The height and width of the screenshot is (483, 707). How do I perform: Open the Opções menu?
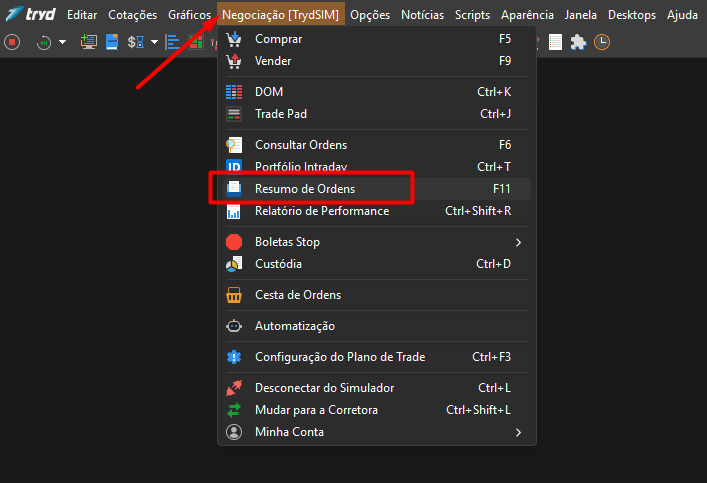point(370,15)
